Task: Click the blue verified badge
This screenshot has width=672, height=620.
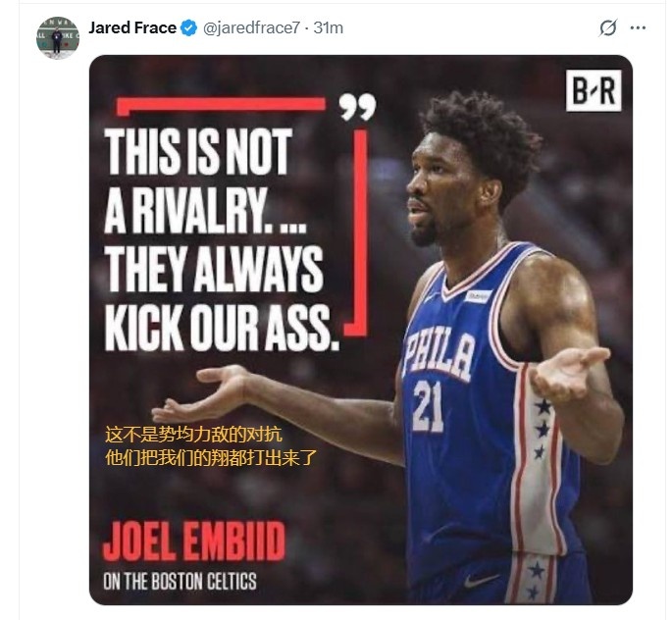Action: [x=185, y=28]
